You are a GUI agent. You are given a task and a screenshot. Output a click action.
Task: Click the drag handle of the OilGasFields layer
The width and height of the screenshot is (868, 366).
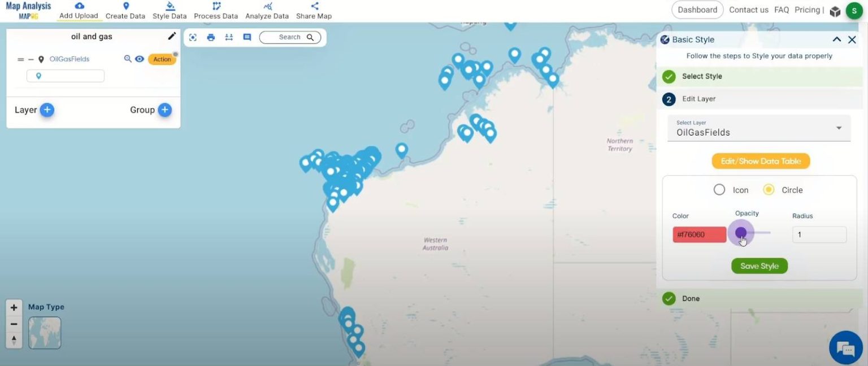(21, 59)
